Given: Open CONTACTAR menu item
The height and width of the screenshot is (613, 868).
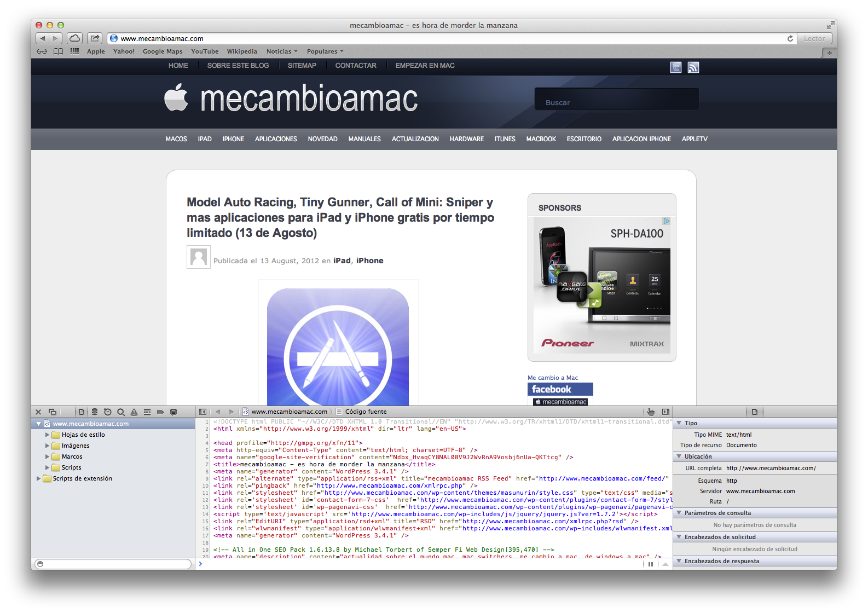Looking at the screenshot, I should (x=356, y=66).
